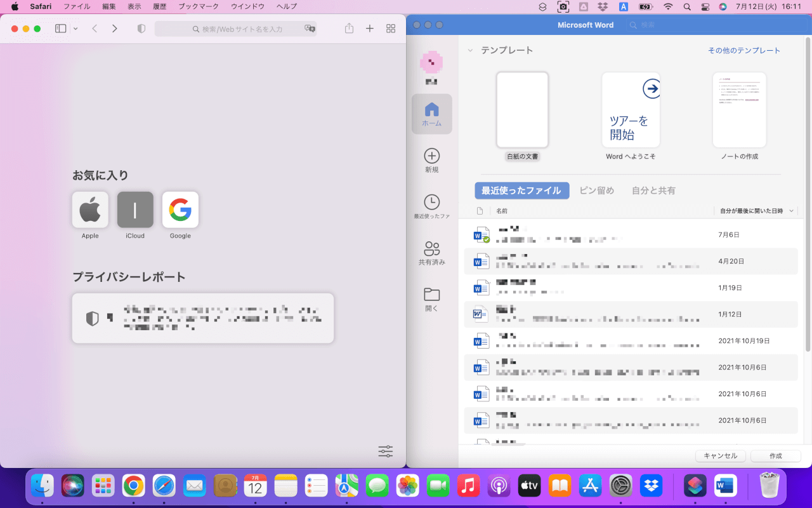
Task: Open System Preferences from the Dock
Action: pos(621,486)
